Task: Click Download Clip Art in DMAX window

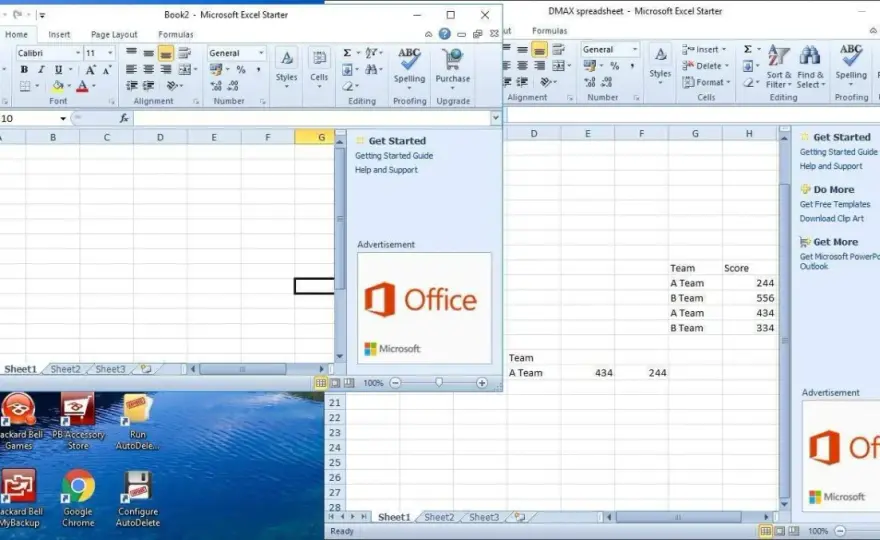Action: 832,218
